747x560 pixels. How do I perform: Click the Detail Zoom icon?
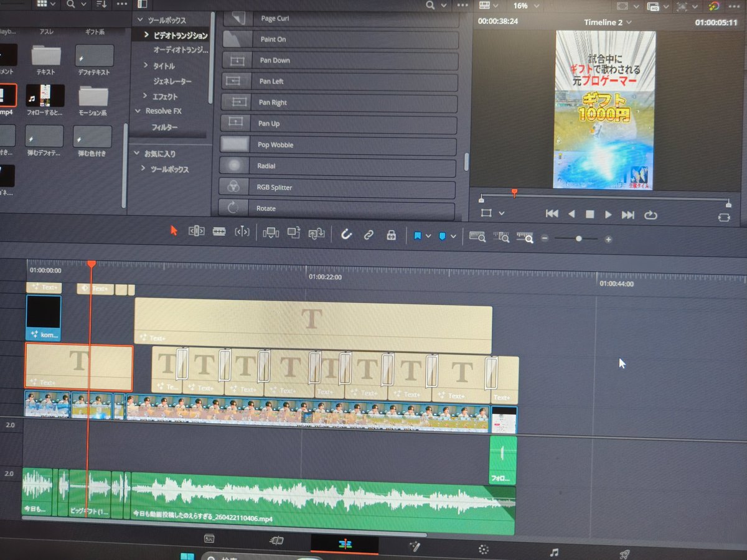502,237
